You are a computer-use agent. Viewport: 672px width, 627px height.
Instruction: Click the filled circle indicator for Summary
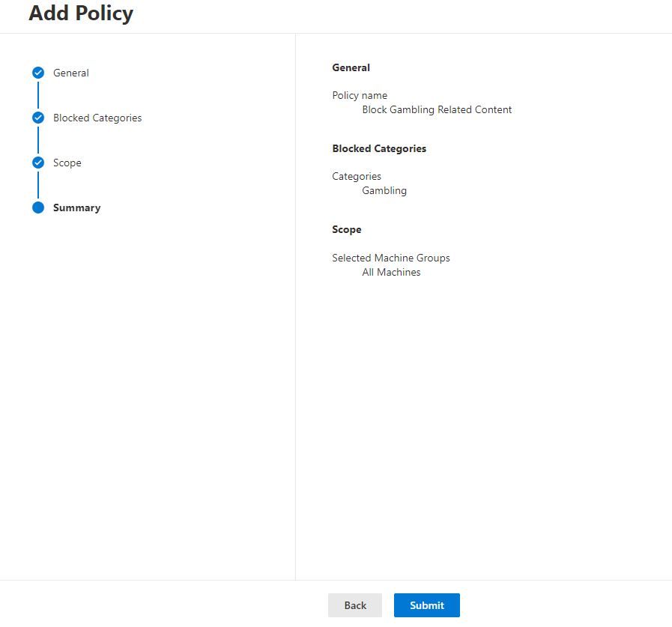37,208
